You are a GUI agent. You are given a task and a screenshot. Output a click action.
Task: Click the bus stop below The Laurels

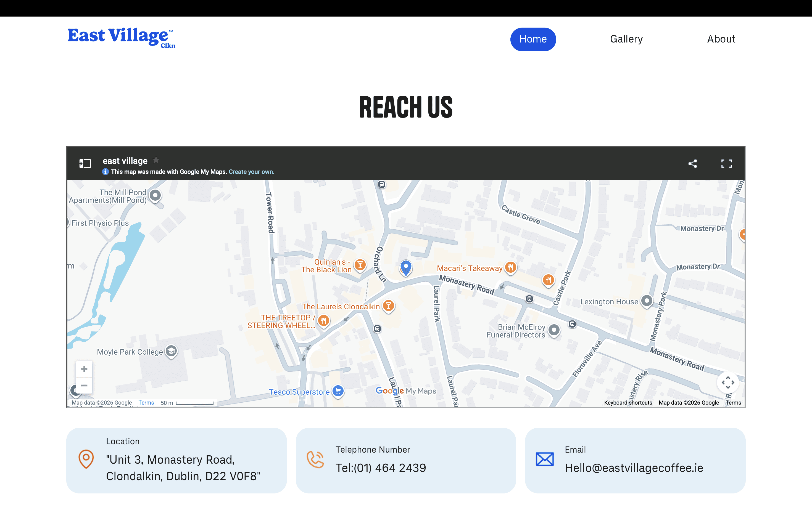click(x=377, y=329)
